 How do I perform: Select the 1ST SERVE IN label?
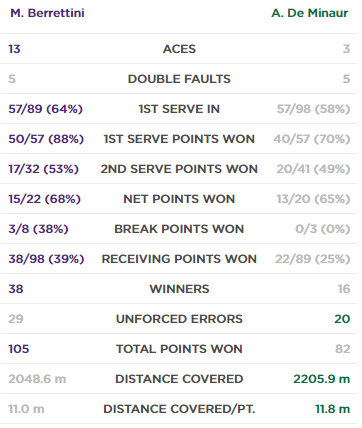(x=179, y=109)
